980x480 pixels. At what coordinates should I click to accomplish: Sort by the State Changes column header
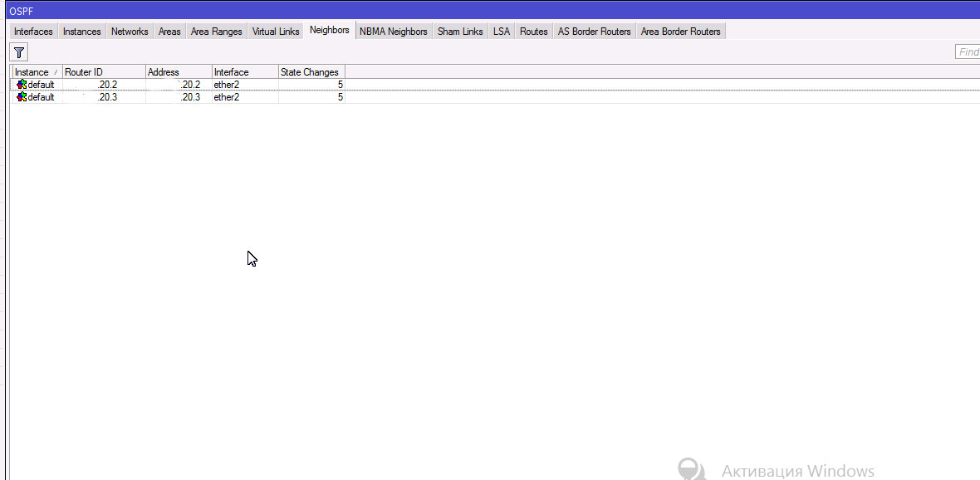(x=312, y=72)
